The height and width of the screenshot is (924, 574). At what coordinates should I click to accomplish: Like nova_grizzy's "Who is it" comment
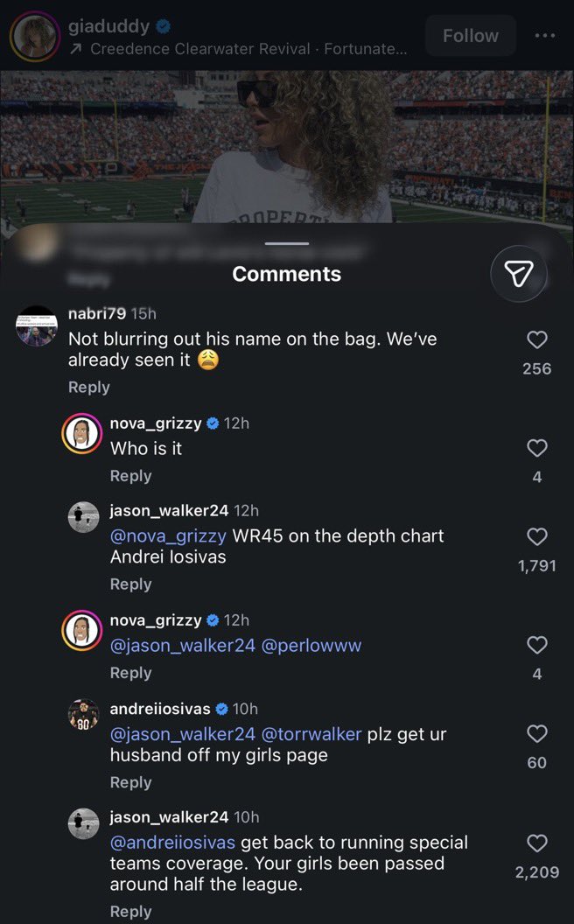[536, 448]
